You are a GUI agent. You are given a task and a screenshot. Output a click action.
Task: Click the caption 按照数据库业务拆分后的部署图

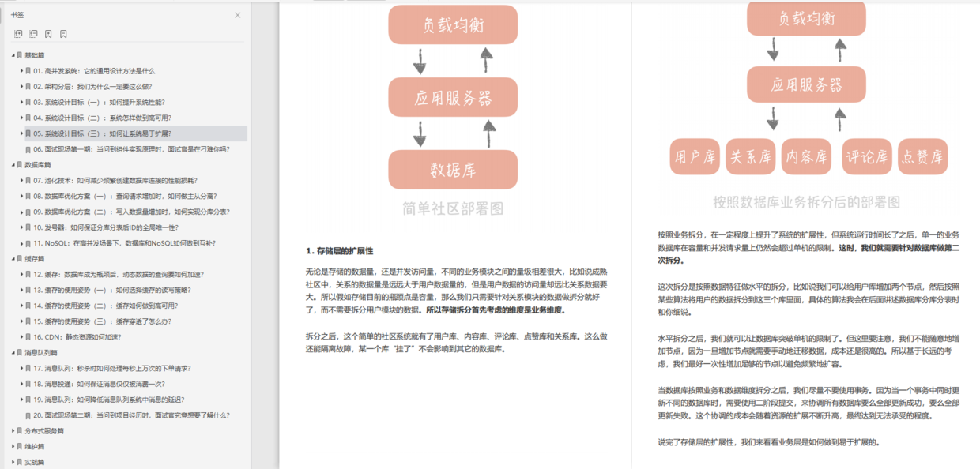[806, 202]
